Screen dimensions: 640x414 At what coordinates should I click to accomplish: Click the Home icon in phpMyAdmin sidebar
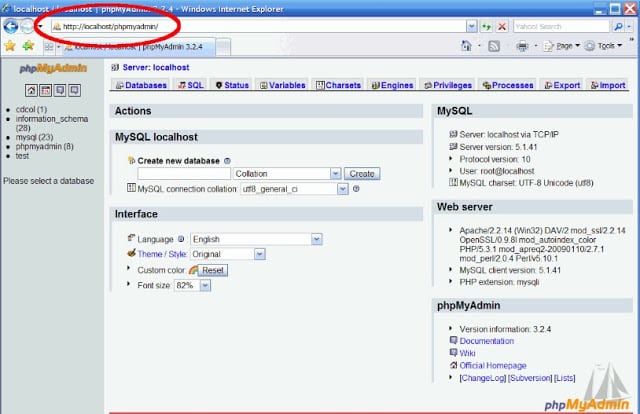click(31, 90)
